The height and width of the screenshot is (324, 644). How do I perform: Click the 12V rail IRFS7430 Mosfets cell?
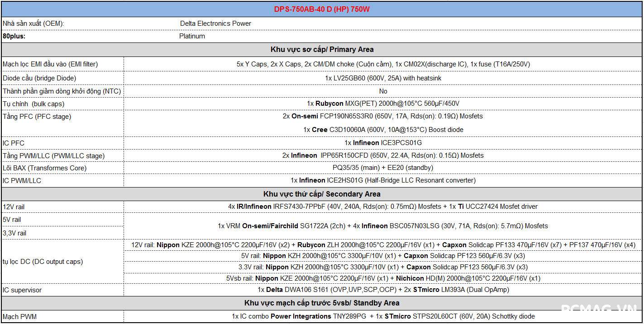pyautogui.click(x=383, y=207)
